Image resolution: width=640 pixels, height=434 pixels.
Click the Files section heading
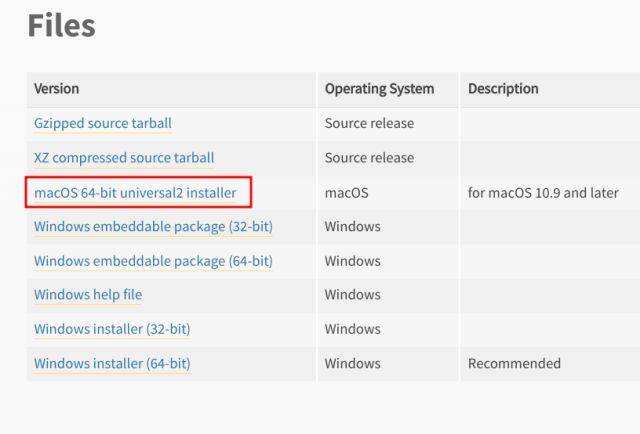click(x=61, y=26)
